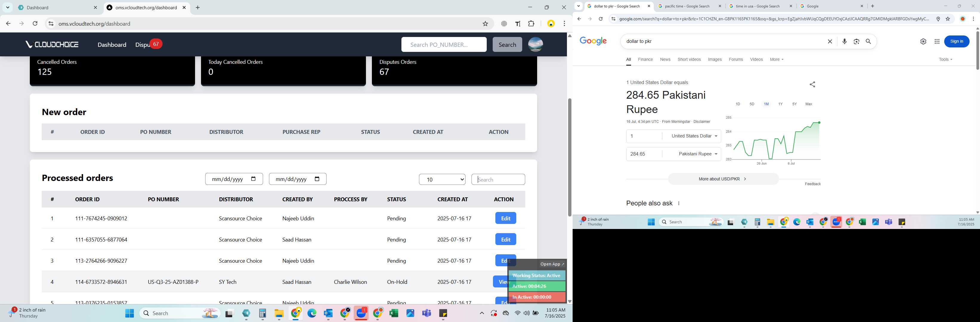
Task: Click the dashboard page vertical scrollbar
Action: point(570,157)
